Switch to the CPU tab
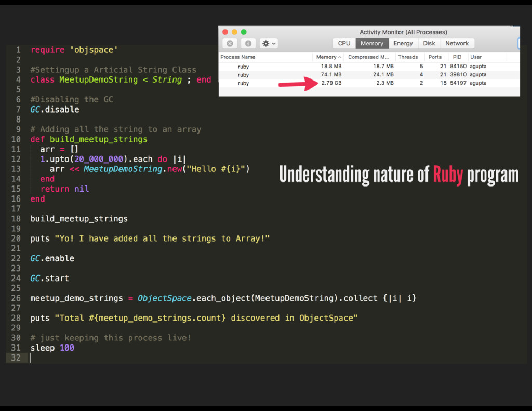Screen dimensions: 532x411 pos(344,43)
